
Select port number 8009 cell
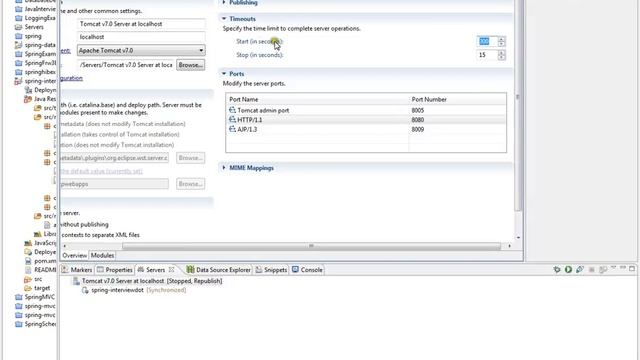[x=458, y=129]
